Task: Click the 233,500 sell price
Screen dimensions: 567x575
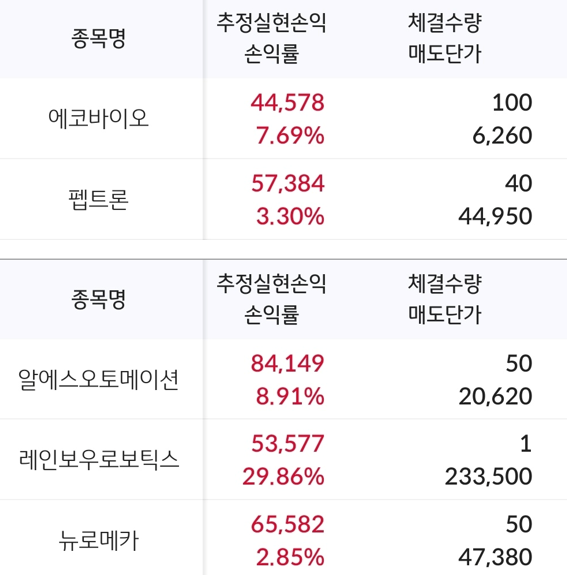Action: tap(489, 476)
